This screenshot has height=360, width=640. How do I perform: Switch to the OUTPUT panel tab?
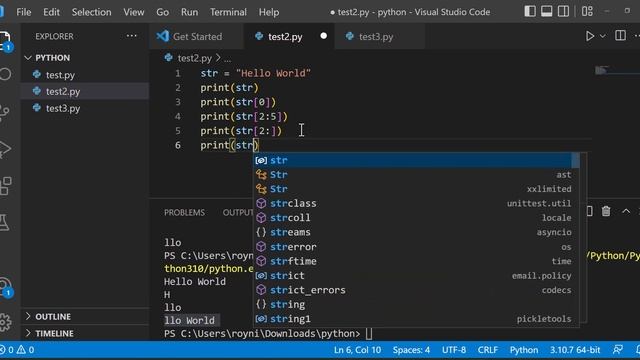(x=238, y=212)
